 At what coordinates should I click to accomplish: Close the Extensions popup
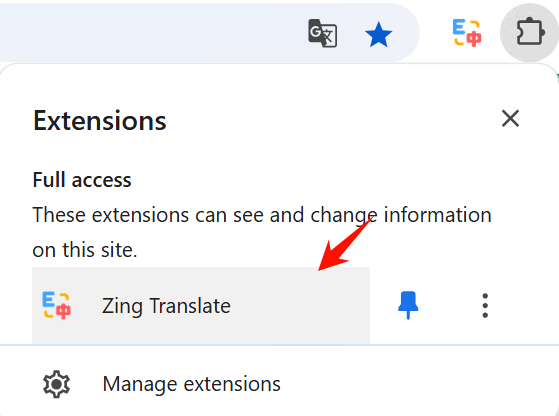511,119
